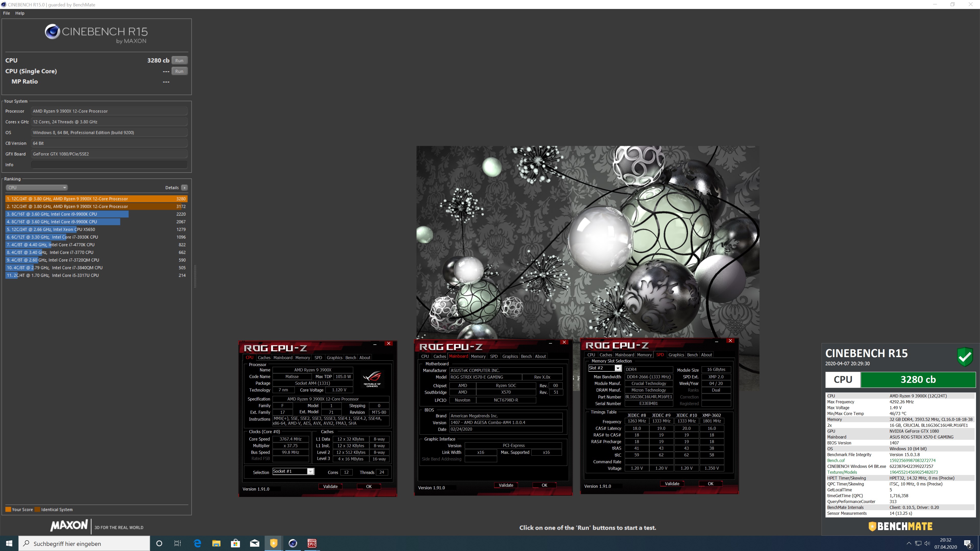Open Mail app from taskbar

pos(254,543)
